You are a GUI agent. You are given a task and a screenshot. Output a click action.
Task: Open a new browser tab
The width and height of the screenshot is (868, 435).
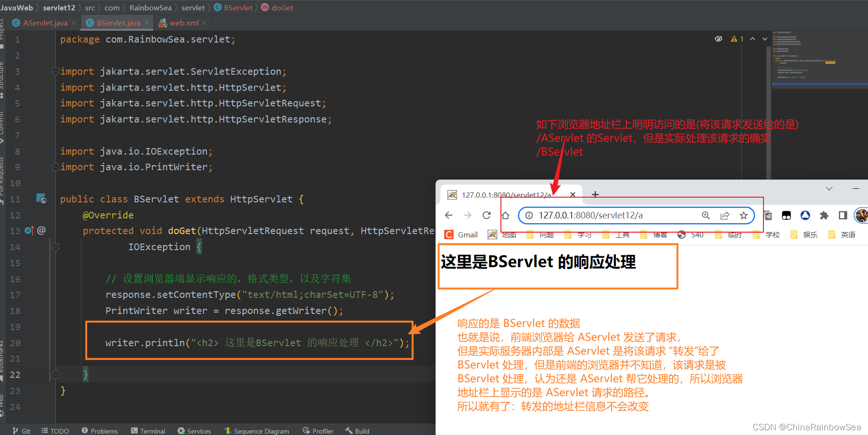click(595, 194)
